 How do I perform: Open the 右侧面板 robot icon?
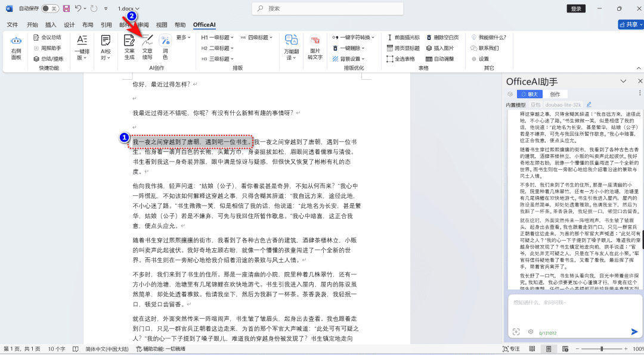pos(16,48)
